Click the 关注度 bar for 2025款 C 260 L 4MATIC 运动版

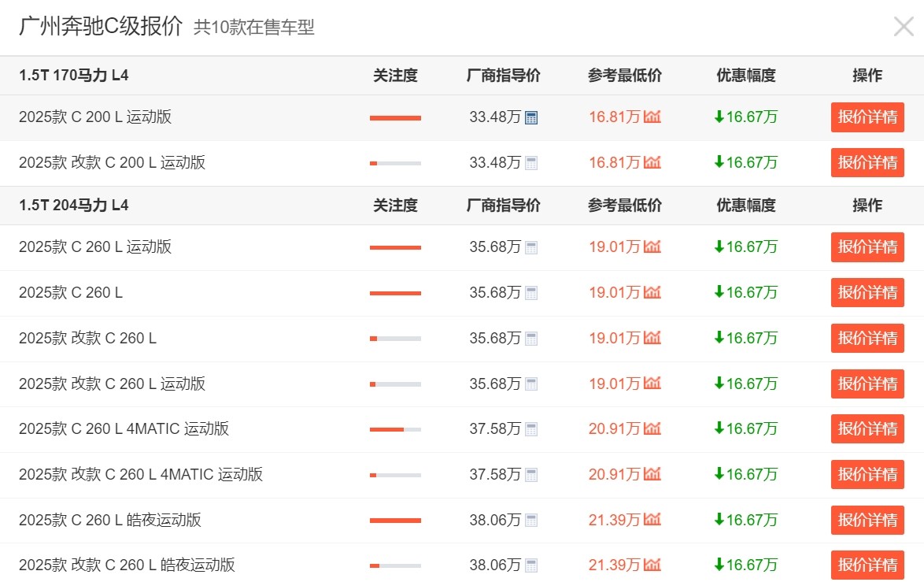395,430
